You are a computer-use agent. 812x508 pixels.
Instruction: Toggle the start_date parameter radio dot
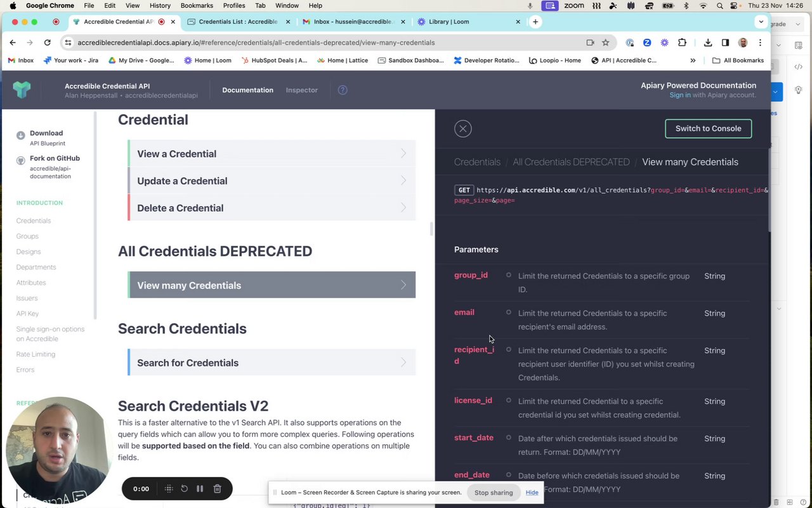pos(508,438)
